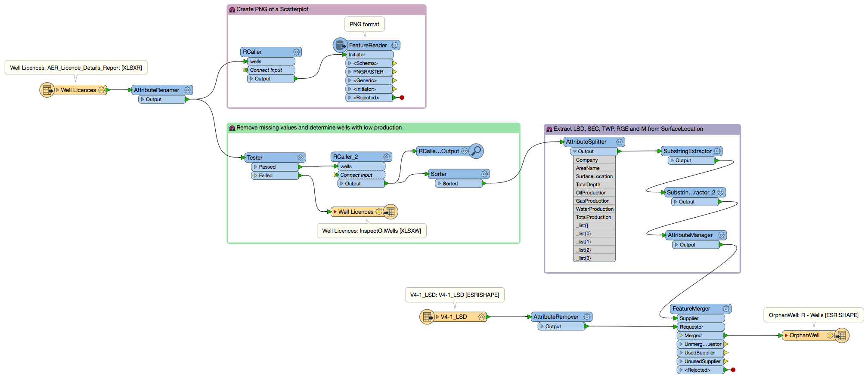Expand the Sorter Sorted port
The width and height of the screenshot is (868, 382).
(439, 184)
